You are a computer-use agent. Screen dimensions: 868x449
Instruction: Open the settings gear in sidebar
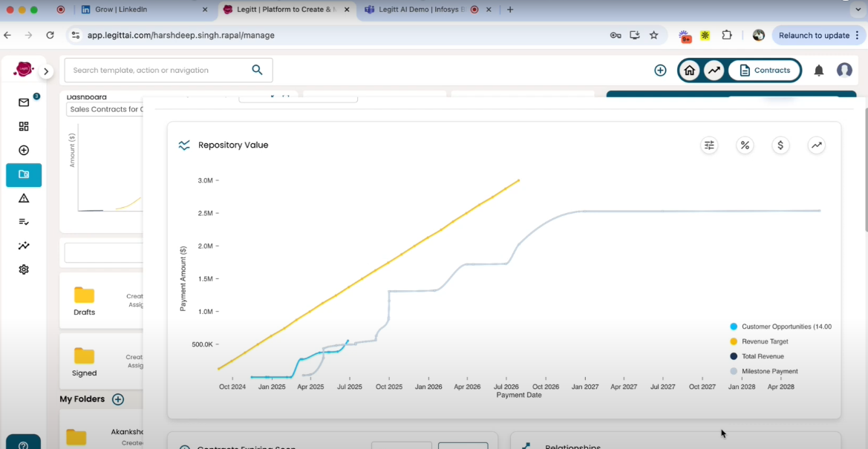click(24, 269)
